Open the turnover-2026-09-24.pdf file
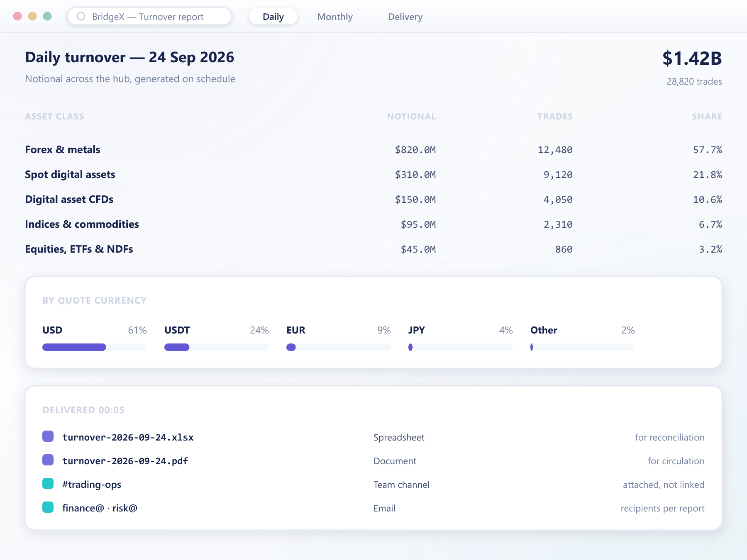This screenshot has height=560, width=747. coord(125,461)
